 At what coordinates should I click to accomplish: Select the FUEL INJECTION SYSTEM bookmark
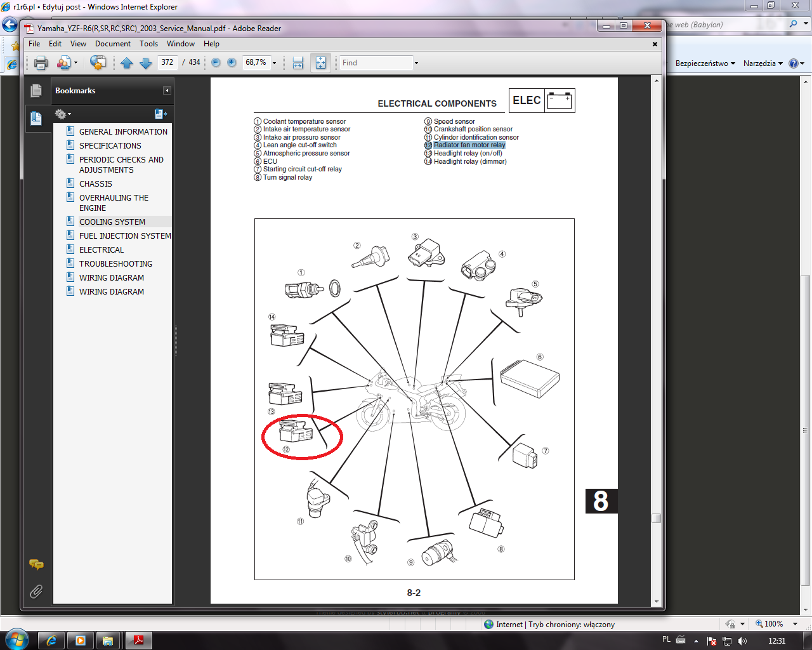tap(125, 236)
